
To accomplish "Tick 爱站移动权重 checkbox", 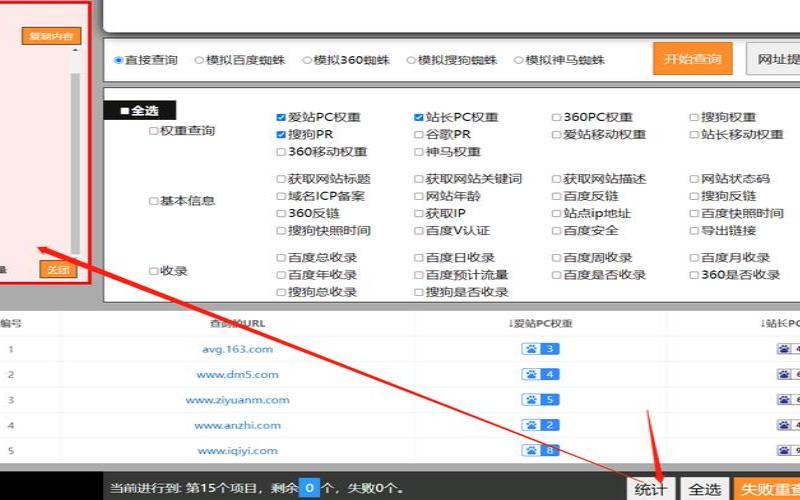I will (x=557, y=135).
